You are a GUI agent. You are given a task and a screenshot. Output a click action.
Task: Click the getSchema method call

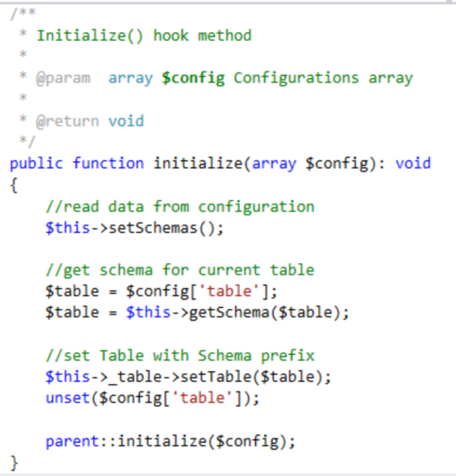click(x=219, y=313)
